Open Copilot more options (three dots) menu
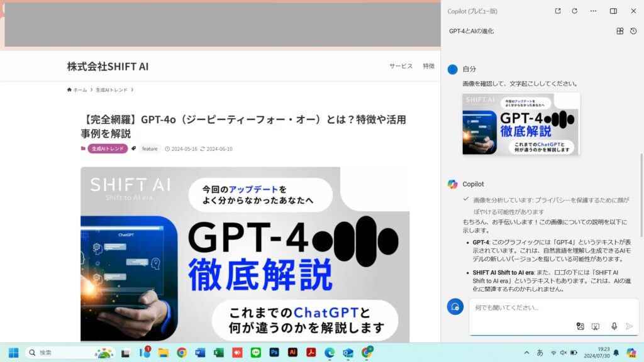This screenshot has width=644, height=362. coord(593,11)
